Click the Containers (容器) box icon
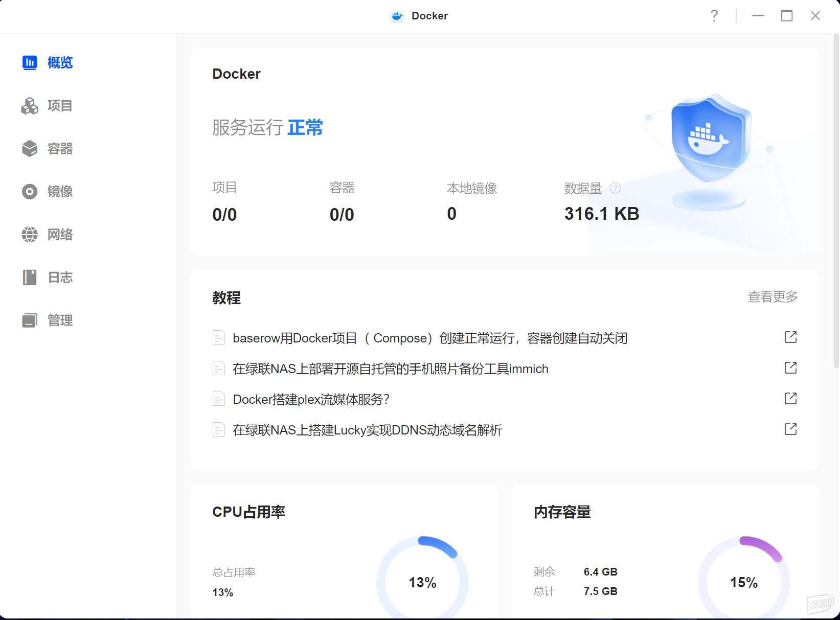This screenshot has width=840, height=620. pyautogui.click(x=30, y=149)
